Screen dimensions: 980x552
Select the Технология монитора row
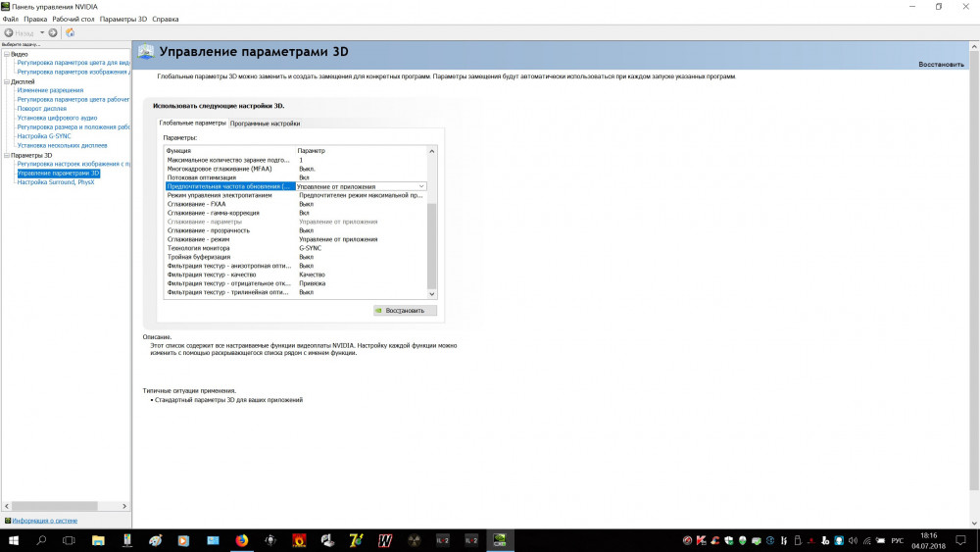pyautogui.click(x=296, y=247)
